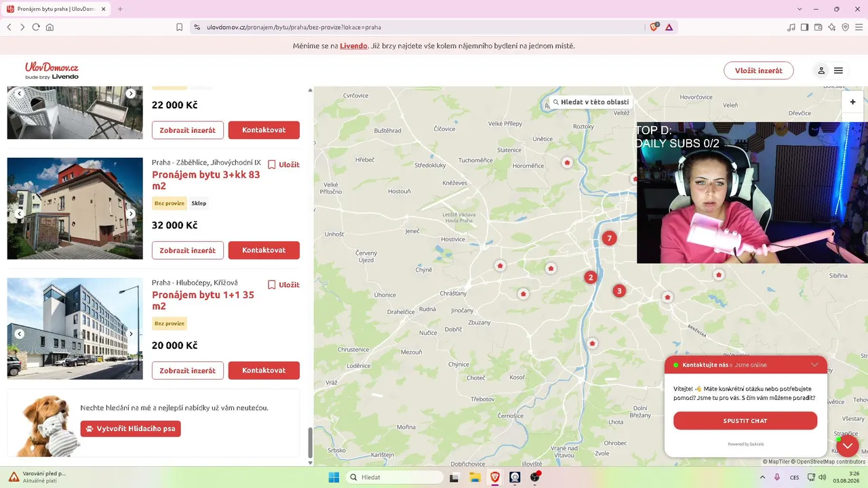Open the Hlubočepy apartment photo
868x488 pixels.
pos(75,329)
